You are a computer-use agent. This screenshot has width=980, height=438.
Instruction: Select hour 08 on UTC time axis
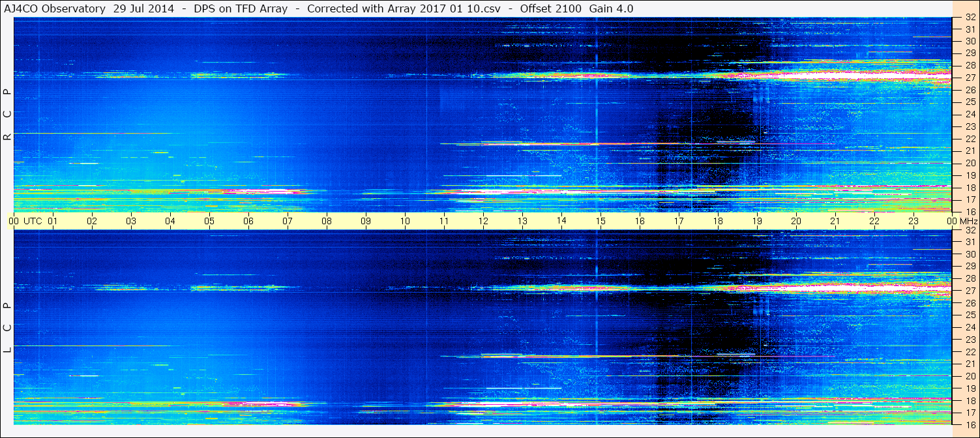coord(327,221)
